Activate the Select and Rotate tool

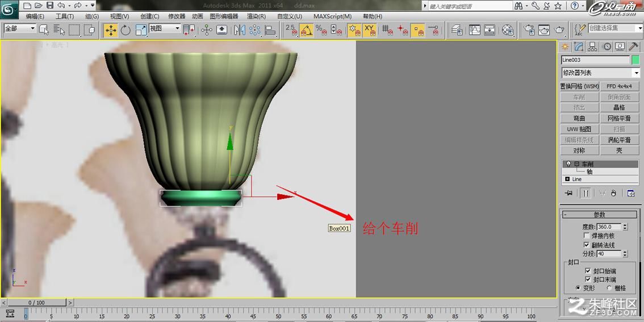126,30
